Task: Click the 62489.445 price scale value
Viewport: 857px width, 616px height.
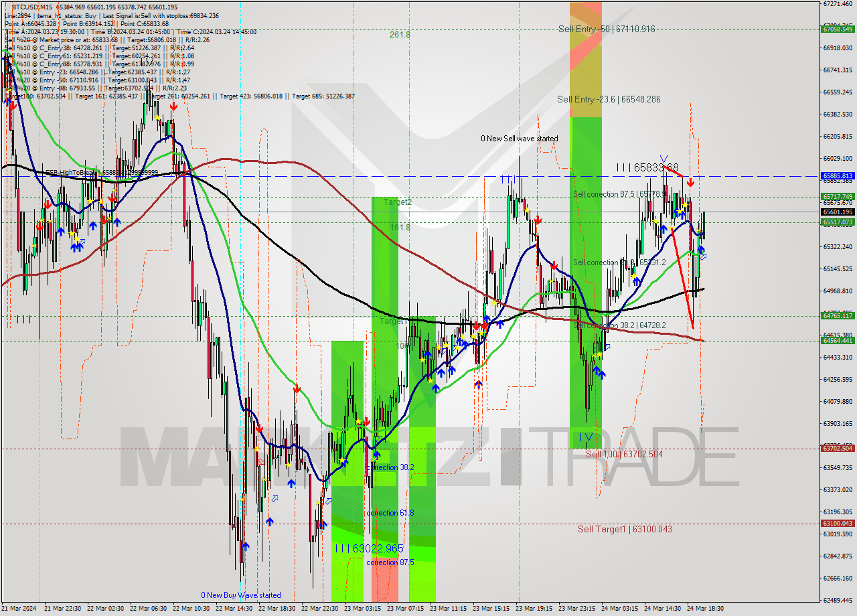Action: [x=838, y=600]
